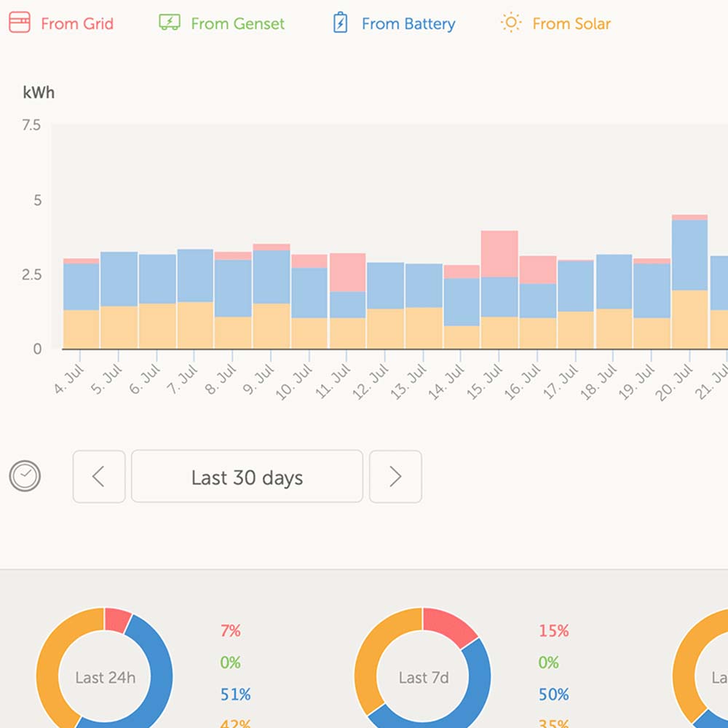Click the pink grid segment on 11. Jul bar
728x728 pixels.
pos(347,272)
